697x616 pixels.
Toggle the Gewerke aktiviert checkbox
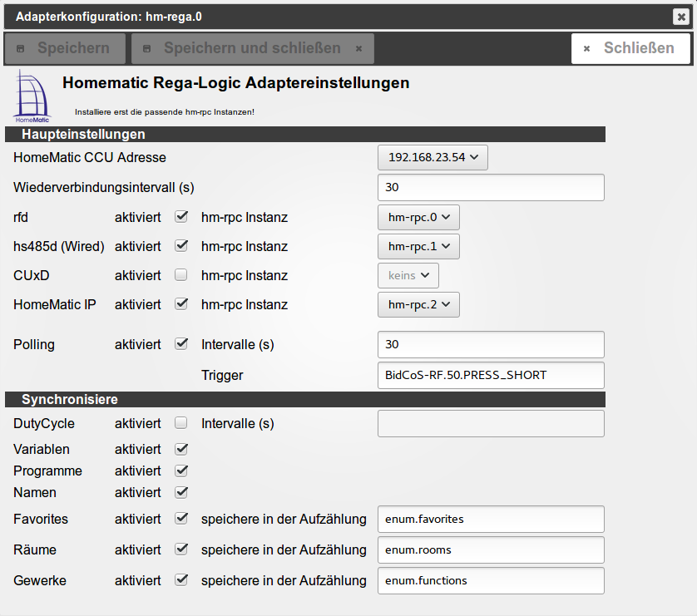181,579
